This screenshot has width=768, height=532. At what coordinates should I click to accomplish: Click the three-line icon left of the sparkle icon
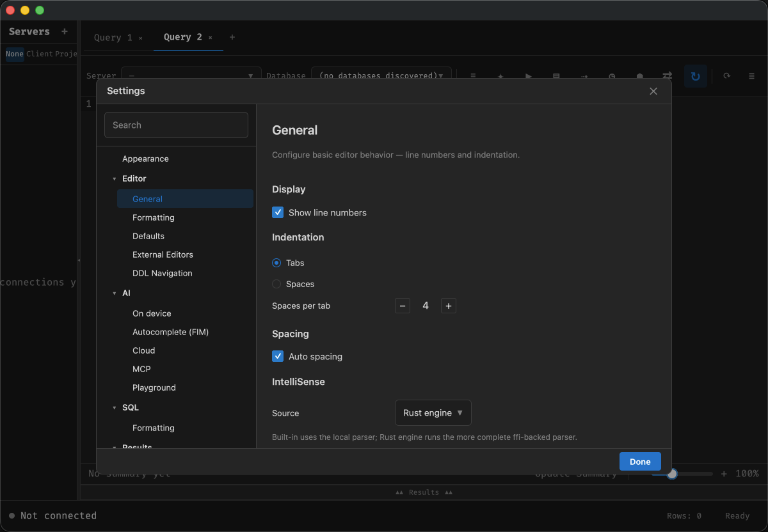[x=473, y=76]
